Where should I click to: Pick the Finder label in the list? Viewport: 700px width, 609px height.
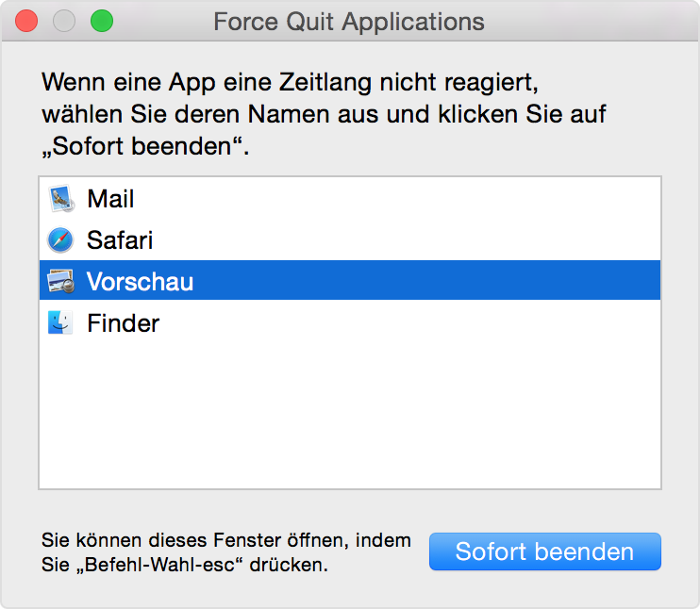(123, 323)
